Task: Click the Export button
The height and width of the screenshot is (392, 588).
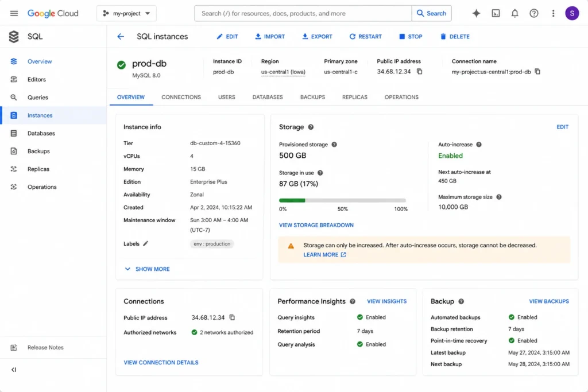Action: 317,36
